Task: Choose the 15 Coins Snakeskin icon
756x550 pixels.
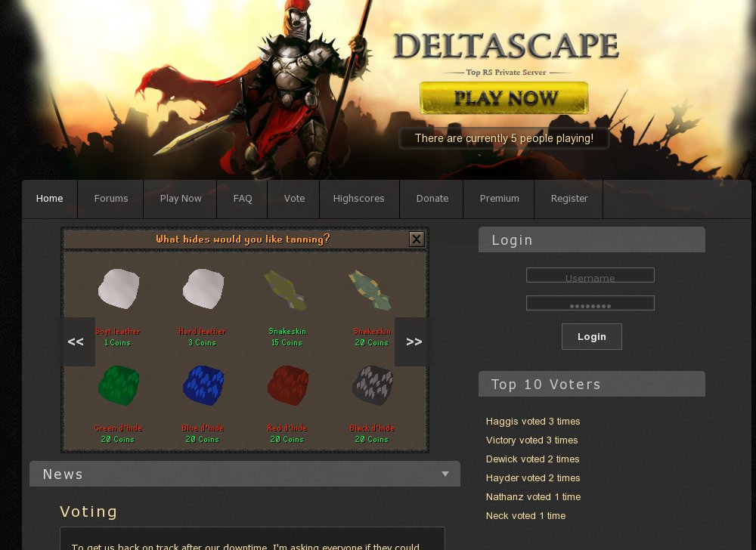Action: [x=286, y=289]
